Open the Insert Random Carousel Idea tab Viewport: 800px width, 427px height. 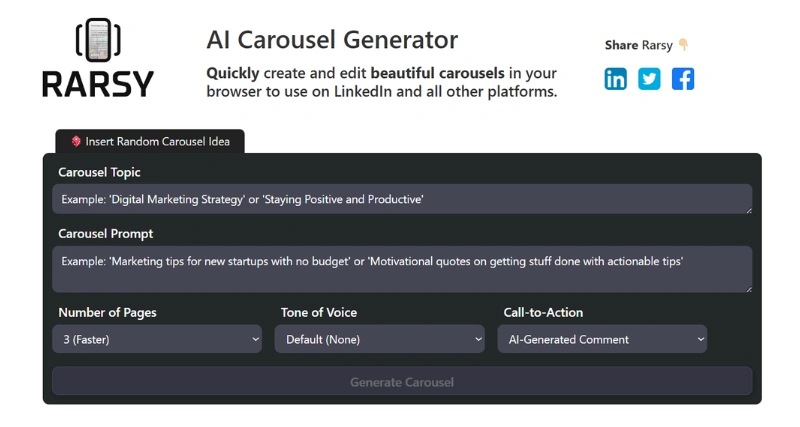coord(150,141)
